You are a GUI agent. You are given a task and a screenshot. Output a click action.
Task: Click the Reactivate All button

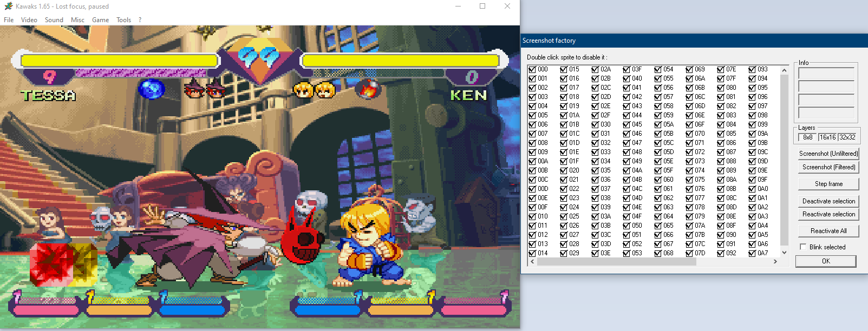pyautogui.click(x=828, y=231)
